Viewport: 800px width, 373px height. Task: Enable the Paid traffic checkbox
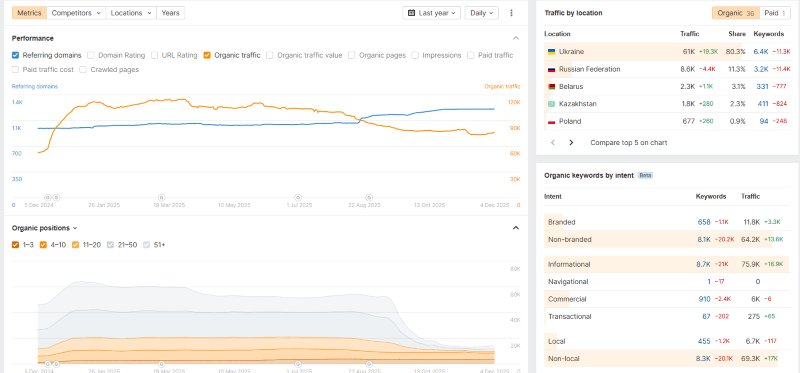470,55
